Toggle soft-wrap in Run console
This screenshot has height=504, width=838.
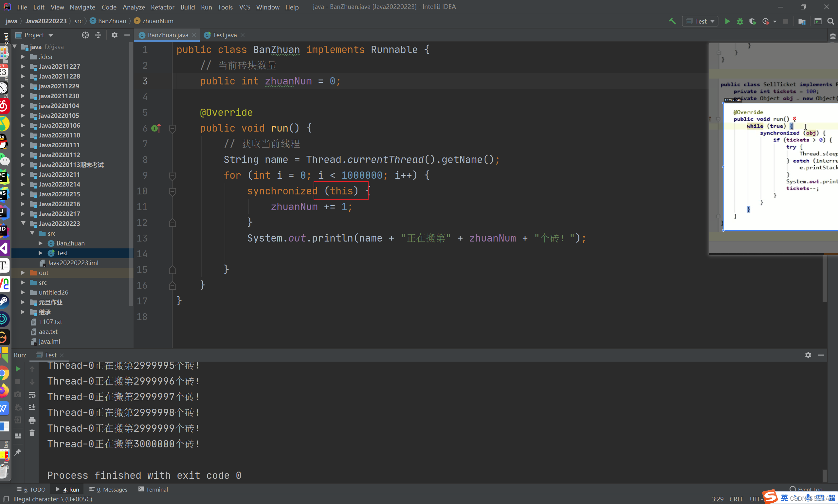coord(32,395)
